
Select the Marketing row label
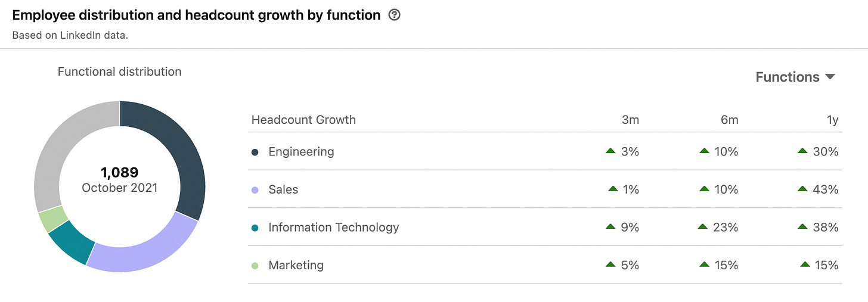pyautogui.click(x=296, y=266)
